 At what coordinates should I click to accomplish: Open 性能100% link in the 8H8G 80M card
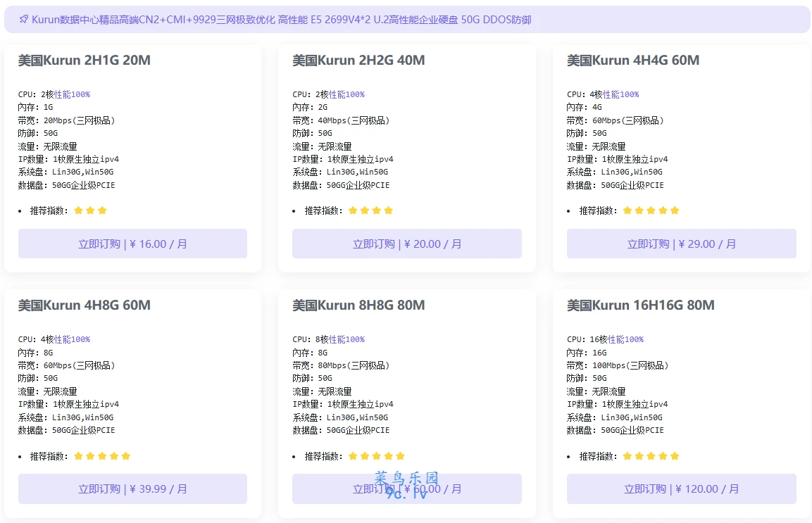click(346, 339)
